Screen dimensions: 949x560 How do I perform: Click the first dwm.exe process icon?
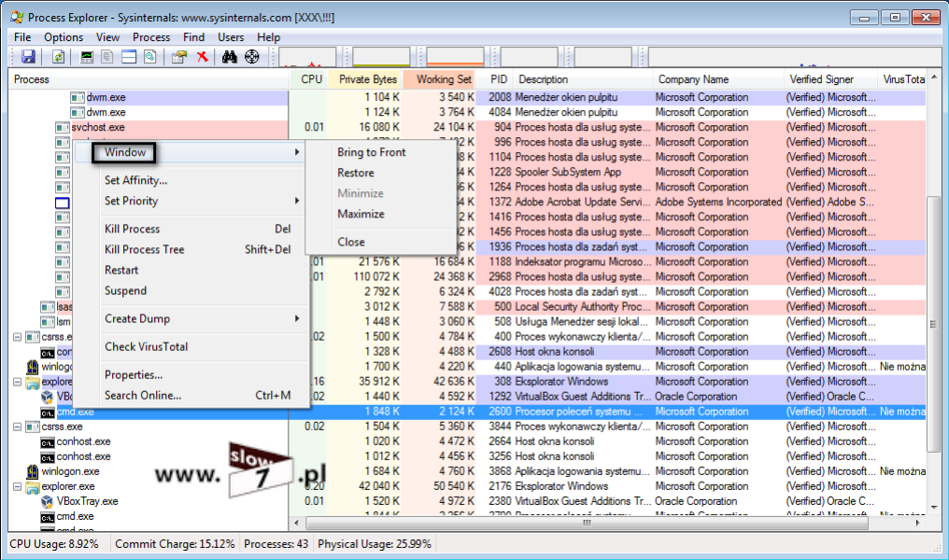click(77, 97)
